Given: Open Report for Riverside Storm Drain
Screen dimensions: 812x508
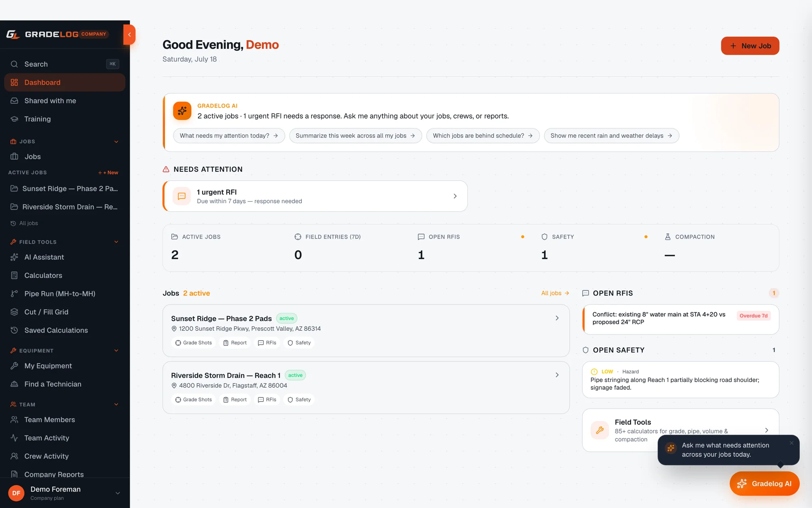Looking at the screenshot, I should point(235,399).
